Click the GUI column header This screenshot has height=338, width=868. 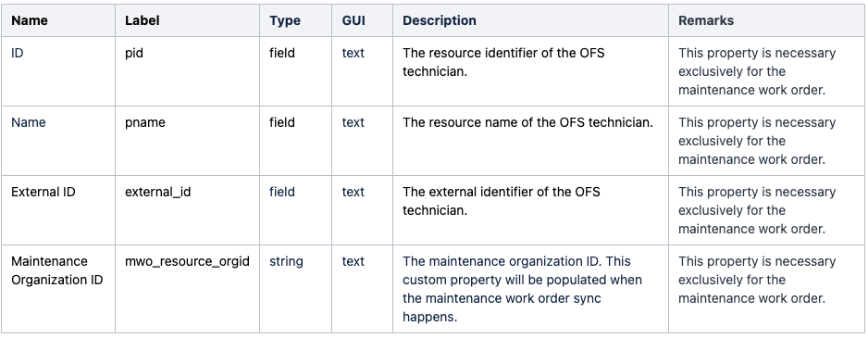pyautogui.click(x=353, y=20)
